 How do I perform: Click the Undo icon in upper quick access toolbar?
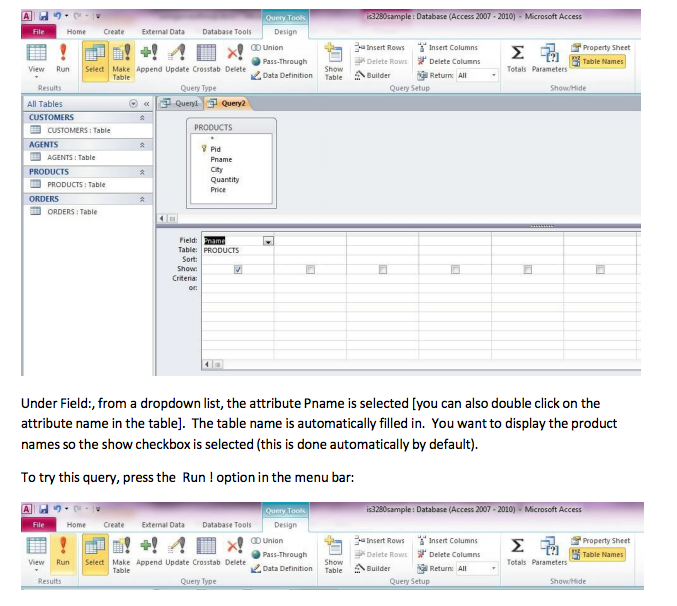tap(57, 16)
